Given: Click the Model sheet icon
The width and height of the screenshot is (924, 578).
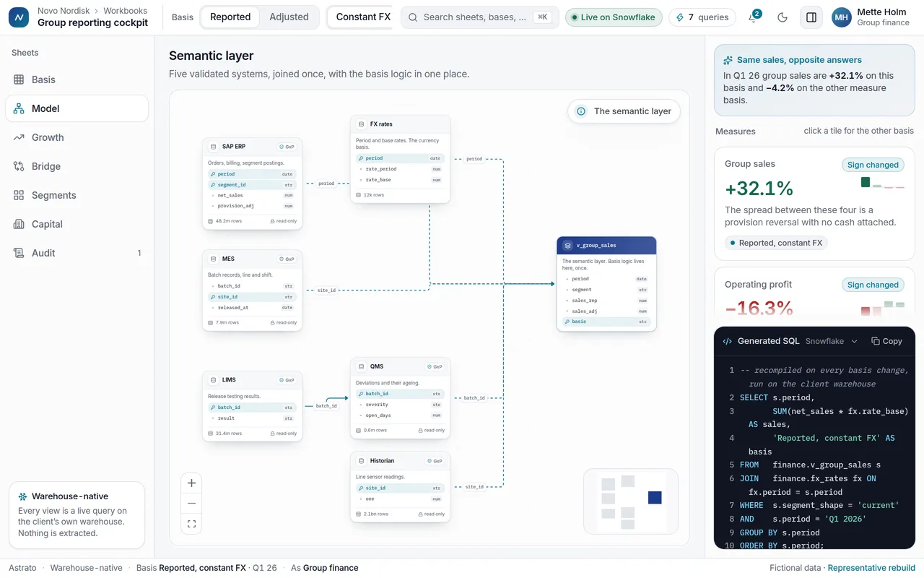Looking at the screenshot, I should coord(19,108).
